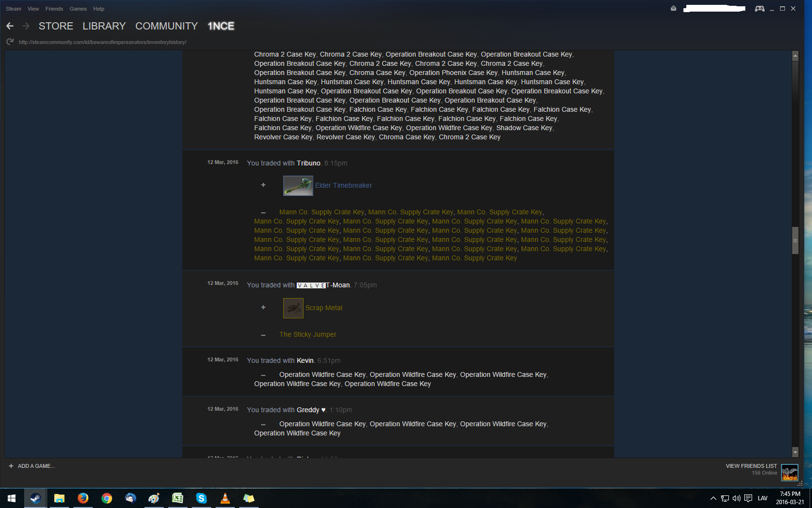Screen dimensions: 812x508
Task: Open the Steam menu
Action: tap(13, 9)
